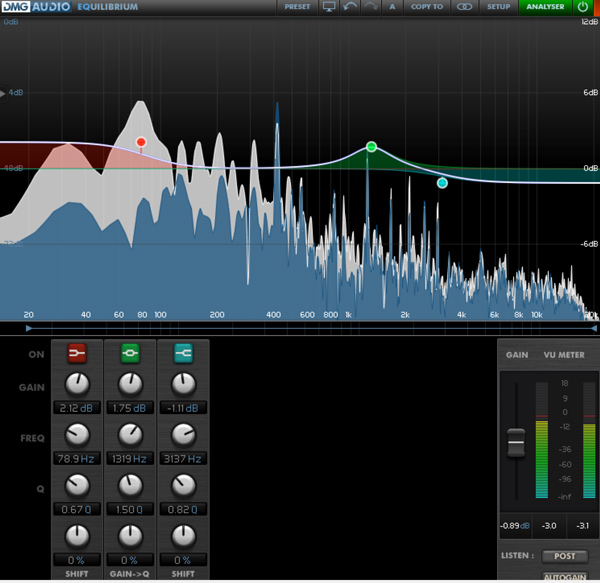Click the 78.9 Hz frequency value
Image resolution: width=600 pixels, height=583 pixels.
(x=77, y=458)
